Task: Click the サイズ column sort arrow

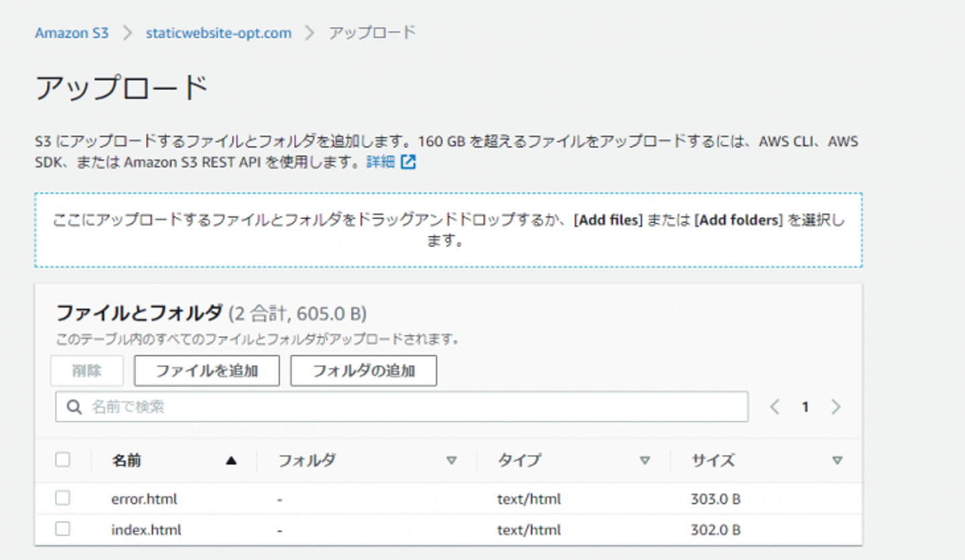Action: 836,460
